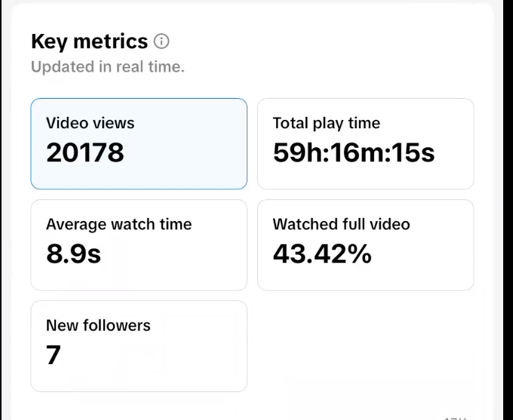Choose the Watched full video card
The height and width of the screenshot is (420, 513).
pos(366,244)
